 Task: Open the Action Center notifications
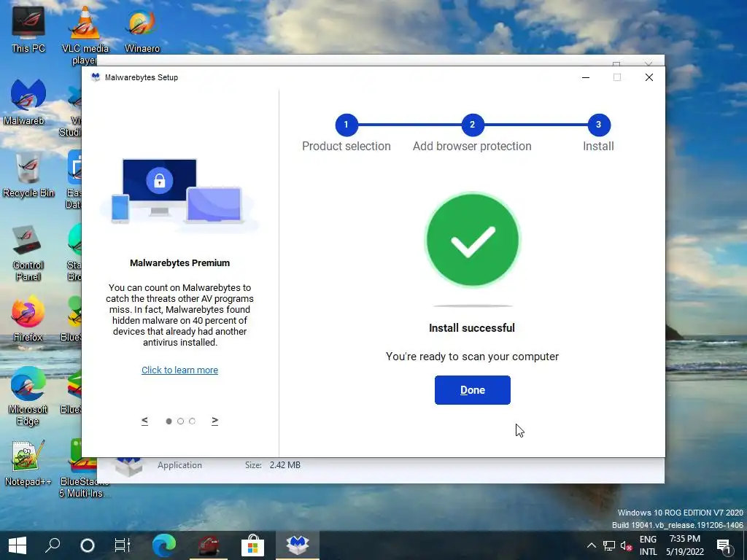[x=724, y=545]
